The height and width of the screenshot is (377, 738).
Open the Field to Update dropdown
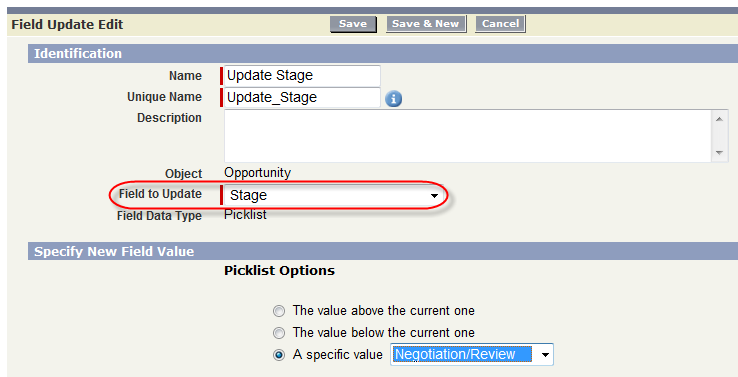coord(334,195)
